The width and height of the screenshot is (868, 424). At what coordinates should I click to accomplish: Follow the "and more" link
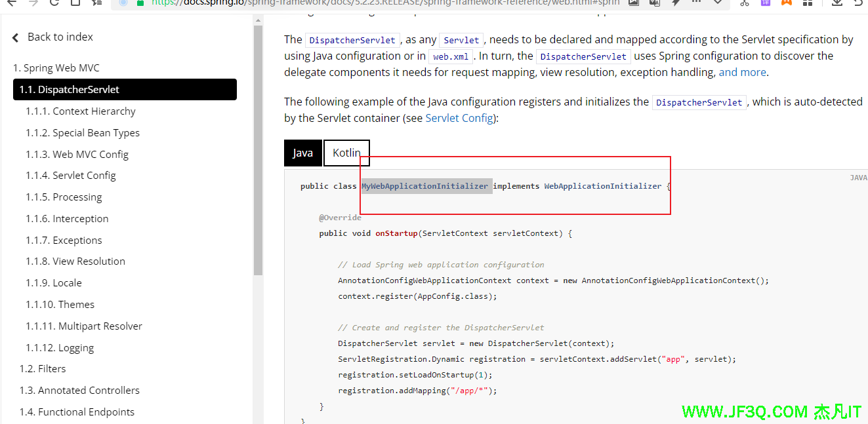pos(742,72)
